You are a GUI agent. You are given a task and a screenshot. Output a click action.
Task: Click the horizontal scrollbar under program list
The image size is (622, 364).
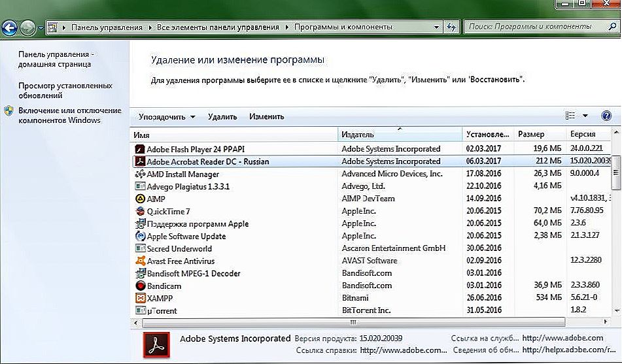point(353,323)
